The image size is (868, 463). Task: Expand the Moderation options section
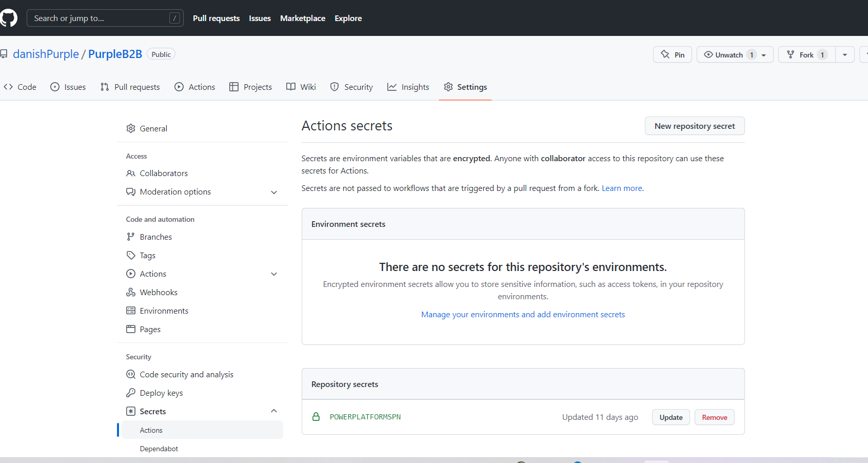pyautogui.click(x=274, y=192)
